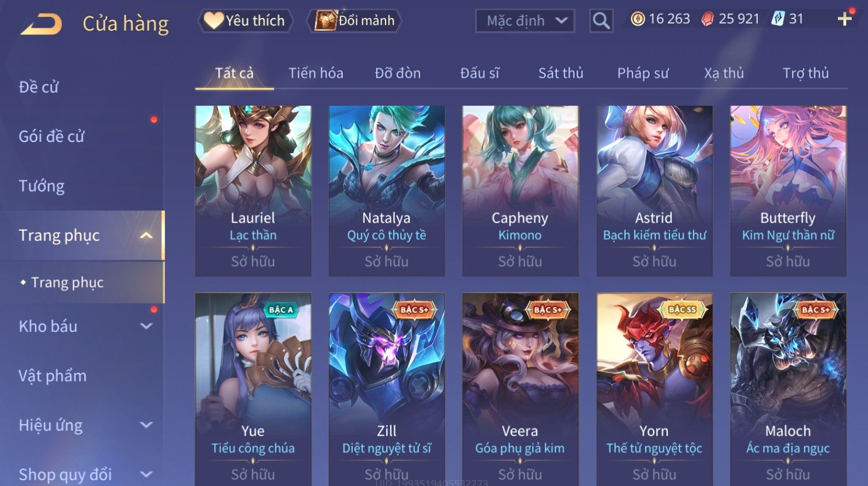
Task: Open Đổi mảnh fragment exchange
Action: (354, 21)
